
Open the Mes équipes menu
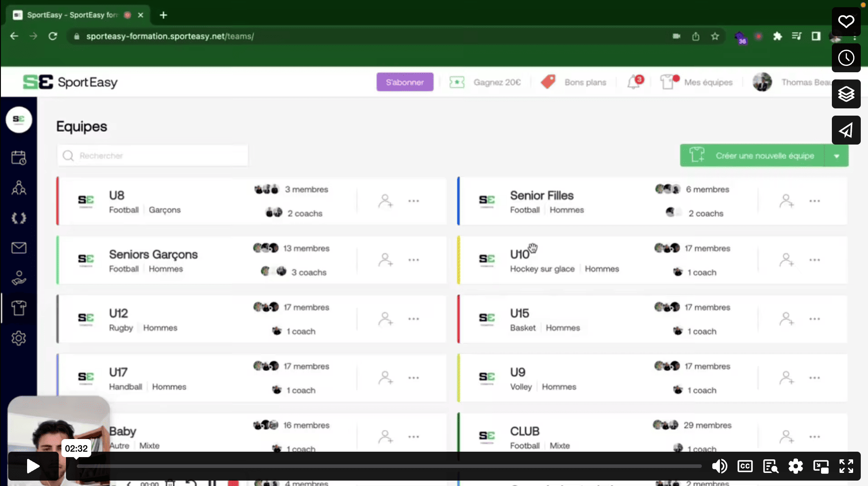click(x=696, y=82)
